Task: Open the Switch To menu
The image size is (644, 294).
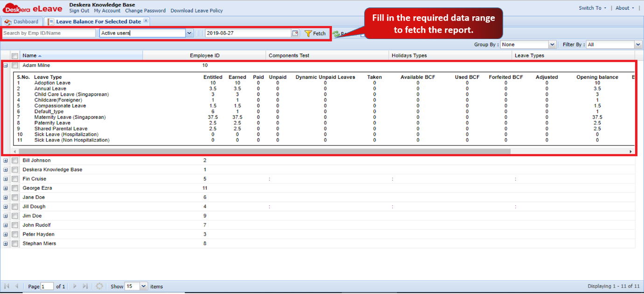Action: click(x=592, y=8)
